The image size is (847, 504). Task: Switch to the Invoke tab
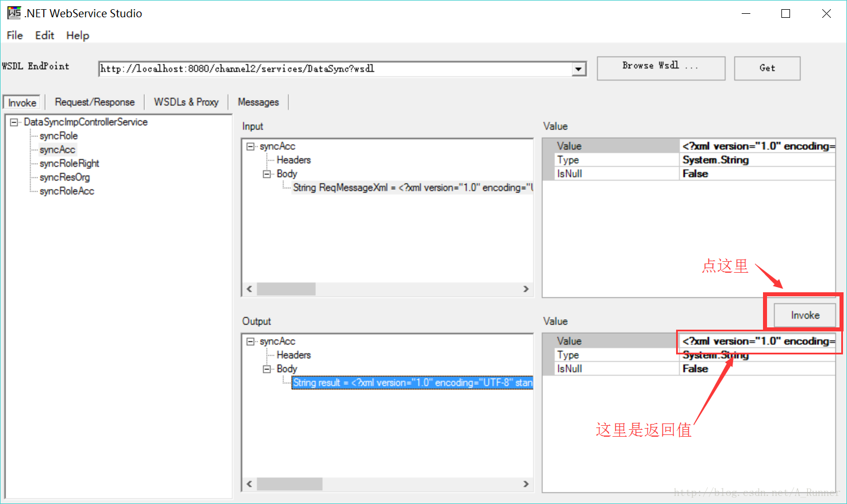tap(22, 102)
